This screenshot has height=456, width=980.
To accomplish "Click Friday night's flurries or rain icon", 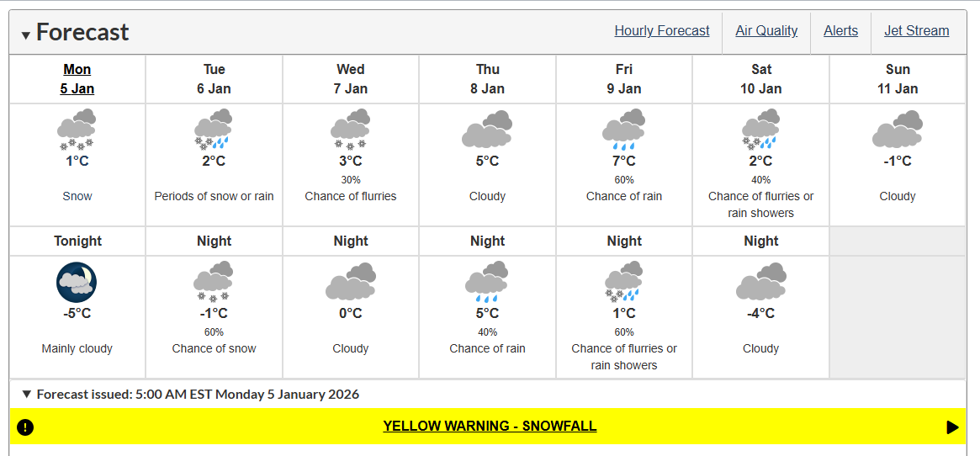I will coord(623,282).
